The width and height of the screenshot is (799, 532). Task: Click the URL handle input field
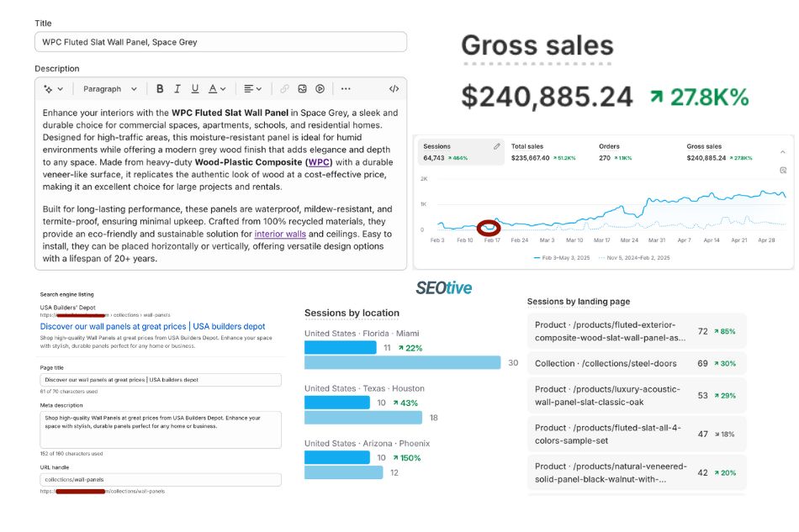(161, 480)
